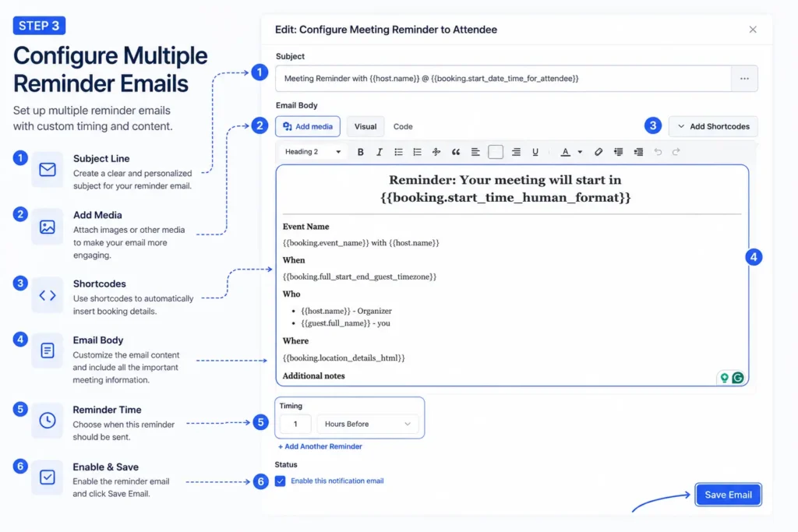The height and width of the screenshot is (532, 798).
Task: Click the {{booking.location_details_html}} text
Action: 344,358
